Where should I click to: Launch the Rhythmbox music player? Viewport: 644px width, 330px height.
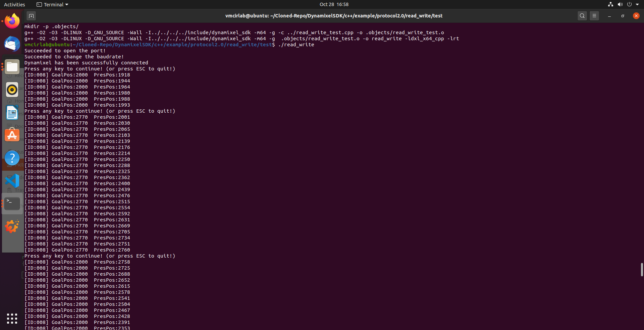pyautogui.click(x=12, y=90)
